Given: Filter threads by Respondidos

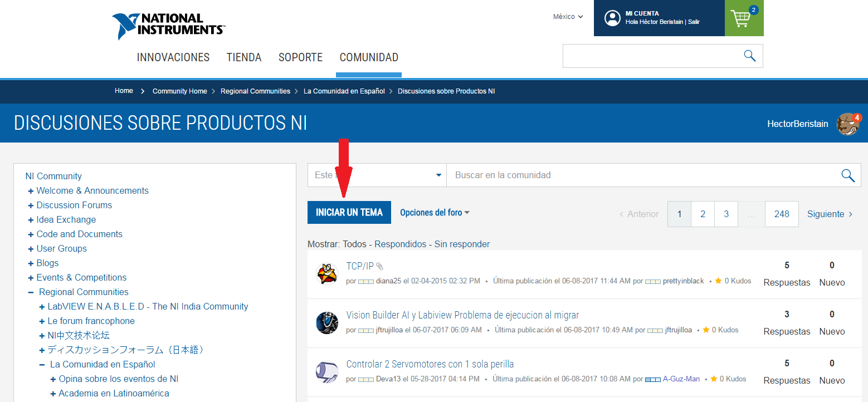Looking at the screenshot, I should [400, 244].
